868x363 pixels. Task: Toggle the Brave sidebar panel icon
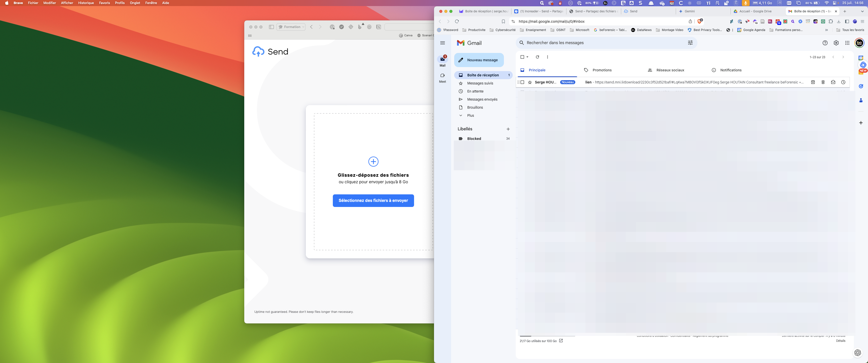847,21
